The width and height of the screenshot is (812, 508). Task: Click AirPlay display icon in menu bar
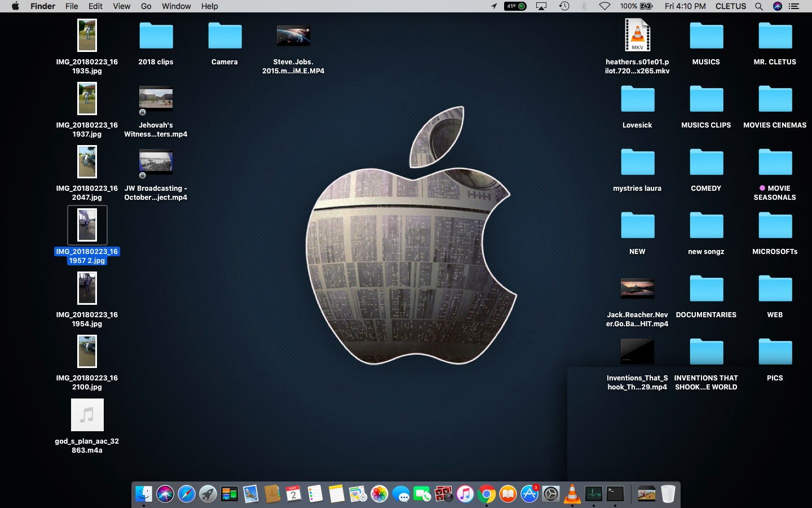click(x=541, y=6)
